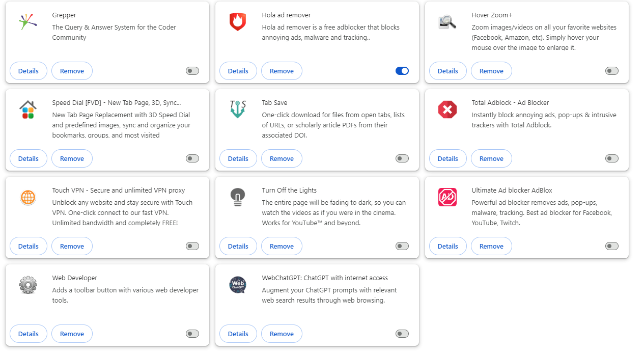Click the Hover Zoom+ magnifier icon
The width and height of the screenshot is (644, 352).
coord(447,21)
